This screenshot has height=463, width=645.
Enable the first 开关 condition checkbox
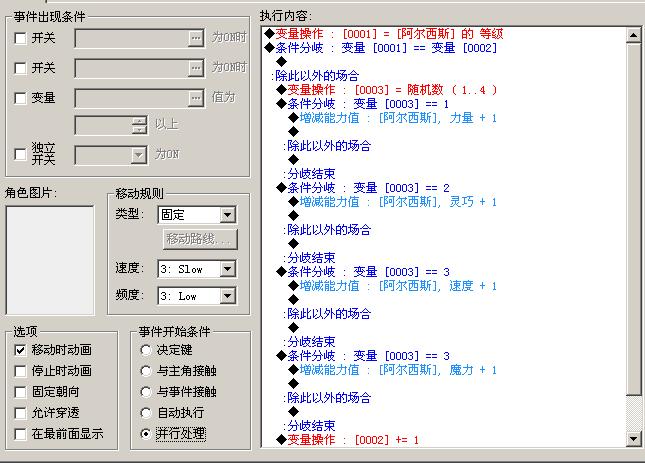[20, 38]
